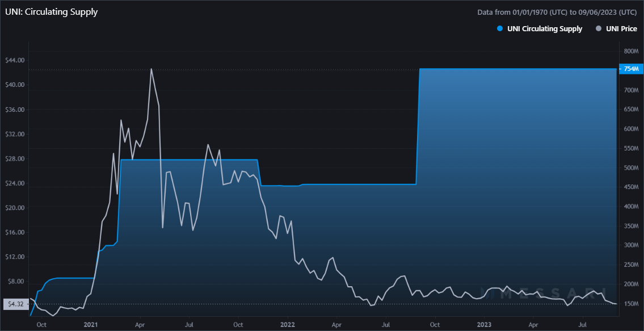
Task: Click the chart title UNI: Circulating Supply
Action: point(51,12)
